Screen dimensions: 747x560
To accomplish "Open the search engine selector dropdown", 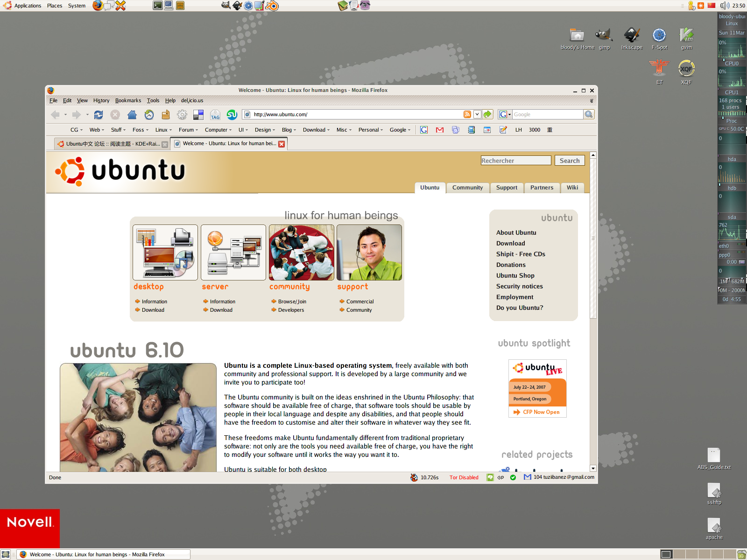I will tap(505, 114).
